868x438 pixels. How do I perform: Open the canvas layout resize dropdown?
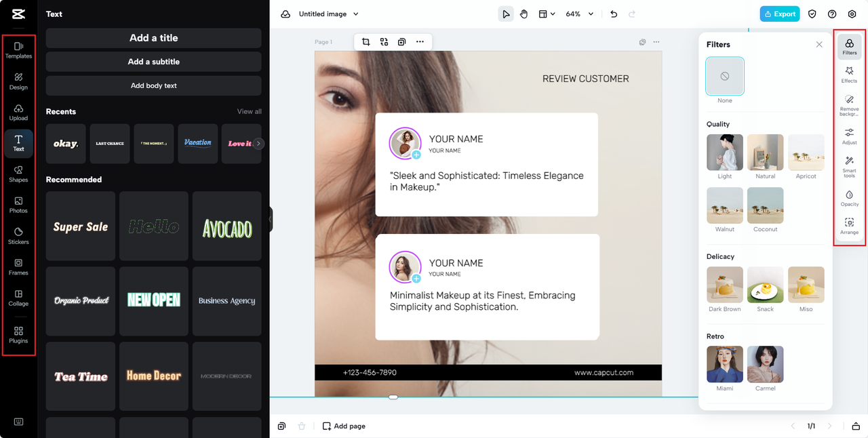[547, 14]
